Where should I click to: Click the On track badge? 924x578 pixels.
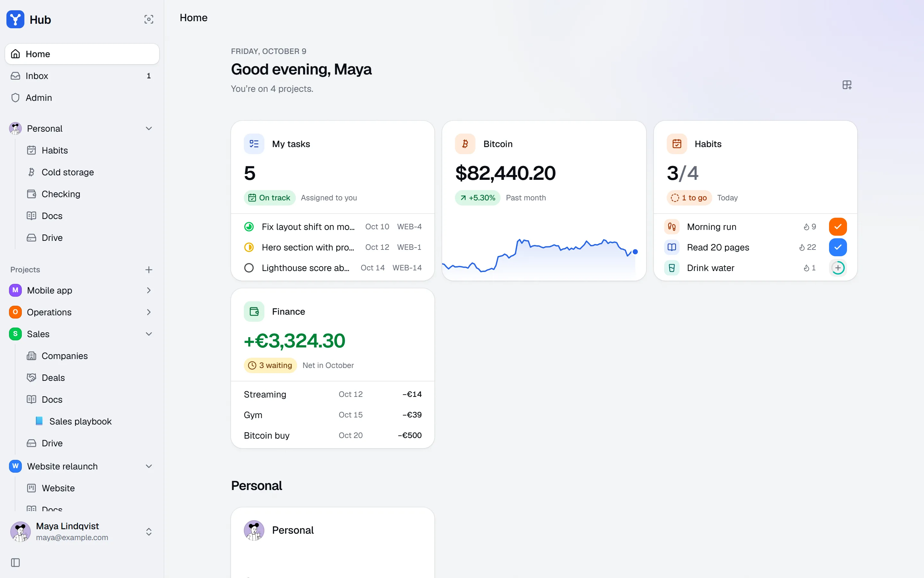[269, 197]
